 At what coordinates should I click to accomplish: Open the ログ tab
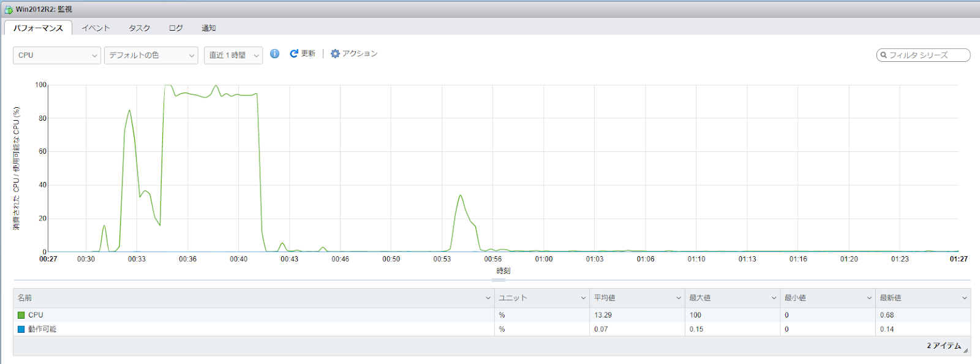pyautogui.click(x=176, y=28)
